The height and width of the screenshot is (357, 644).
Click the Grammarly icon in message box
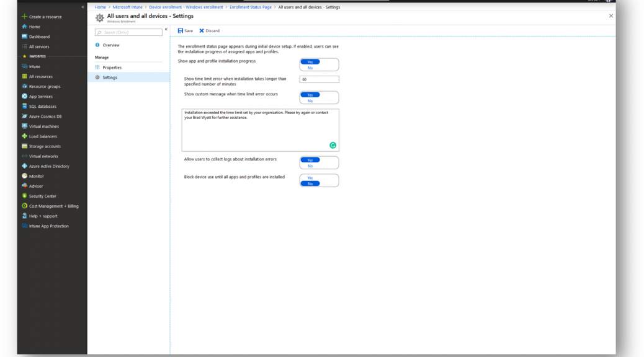tap(333, 145)
